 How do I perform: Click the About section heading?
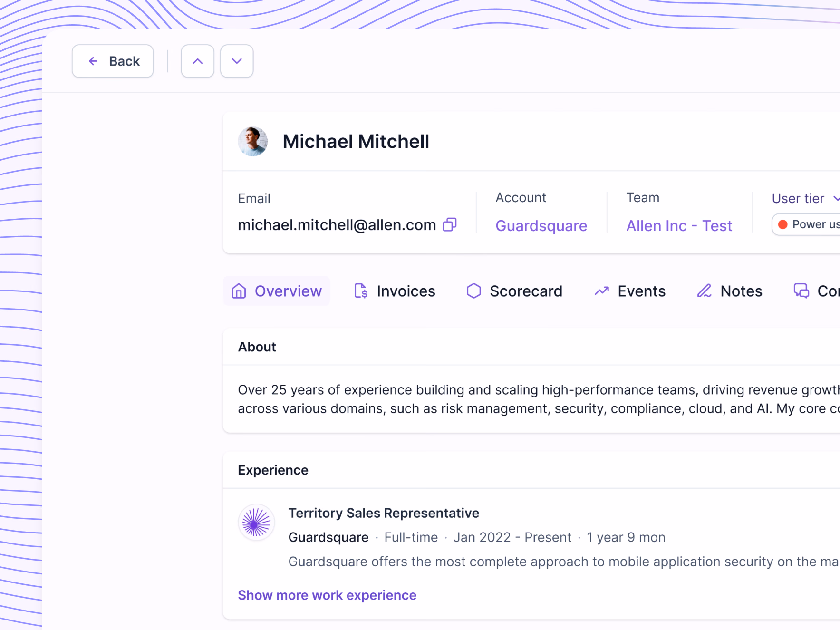257,347
